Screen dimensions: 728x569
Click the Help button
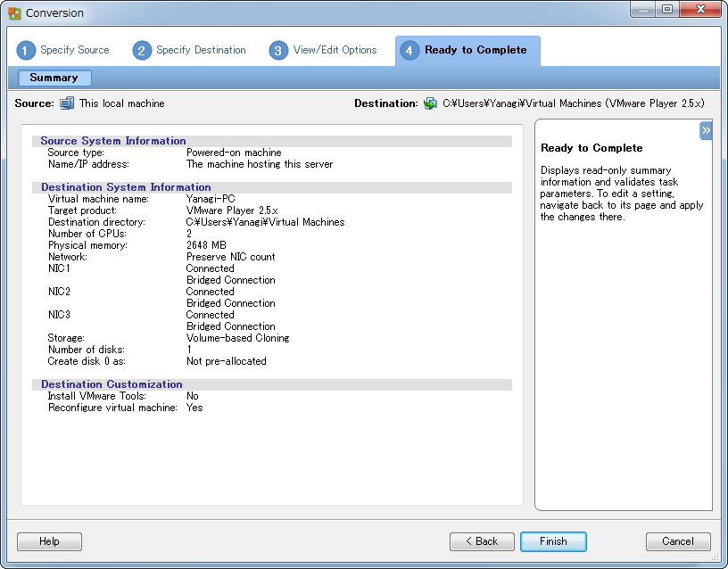49,541
